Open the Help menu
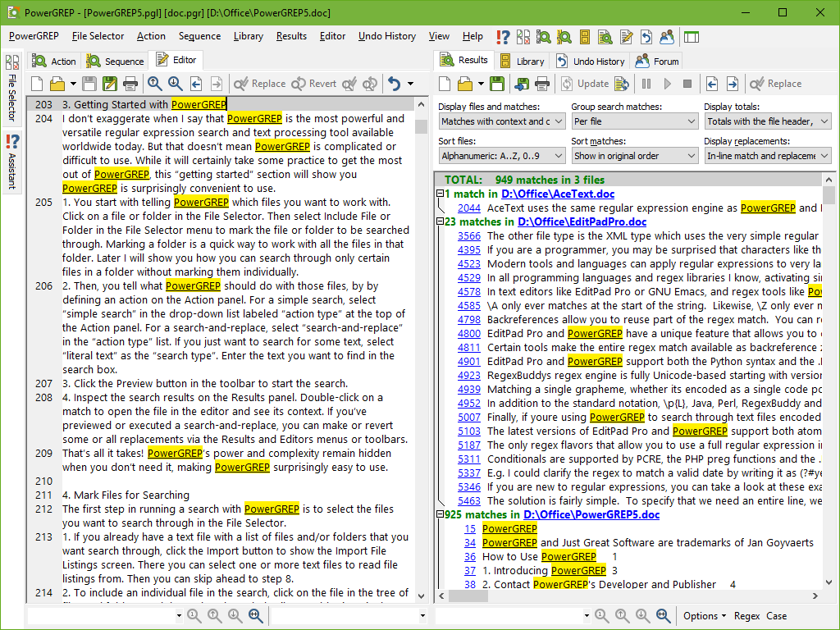The image size is (840, 630). (472, 36)
